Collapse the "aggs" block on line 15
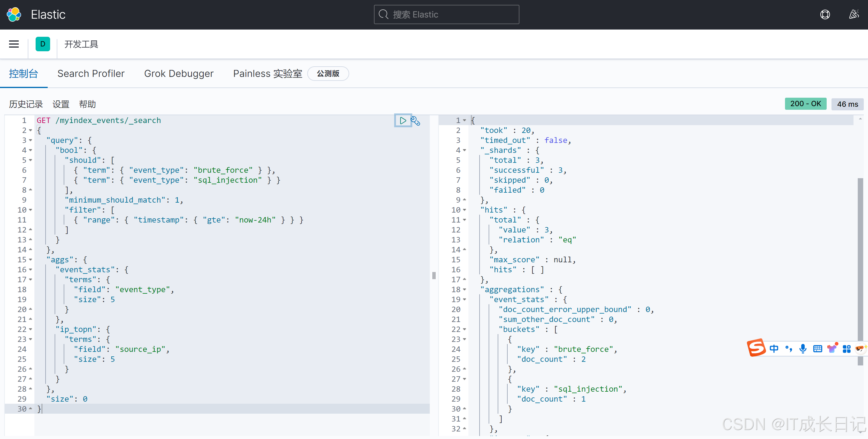 click(x=31, y=260)
